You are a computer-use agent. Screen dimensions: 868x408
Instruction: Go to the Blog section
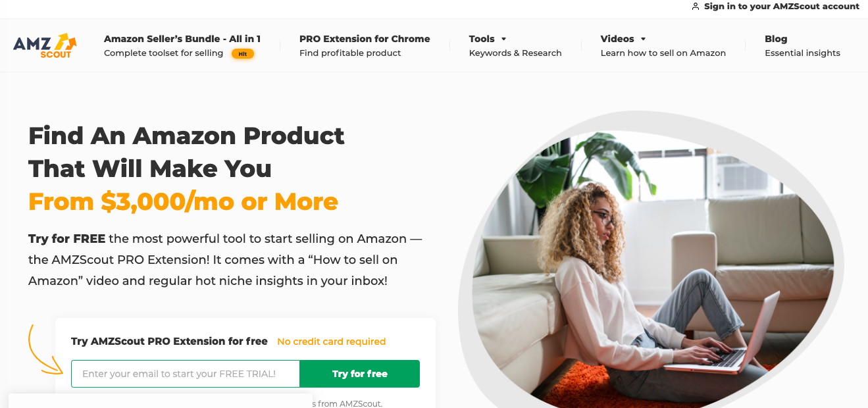point(776,39)
